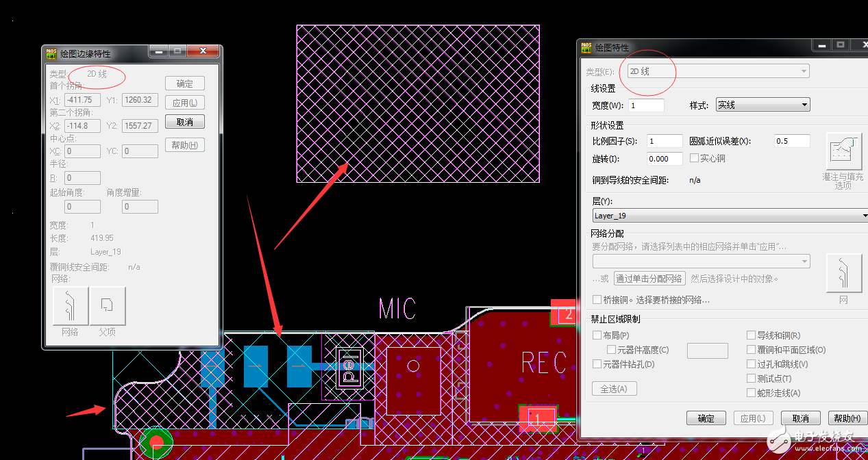
Task: Click the Y1 field showing 1260.32
Action: [x=140, y=100]
